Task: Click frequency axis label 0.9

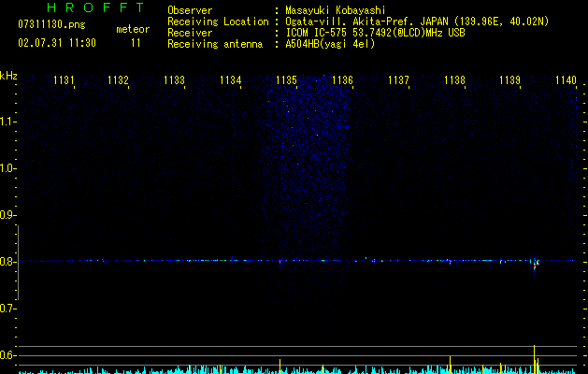Action: (7, 215)
